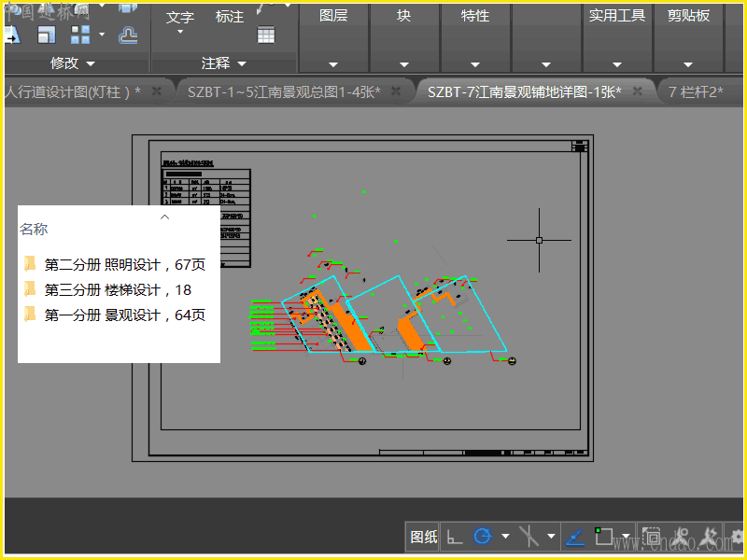Select folder 第二分册 照明设计，67页

(x=114, y=264)
